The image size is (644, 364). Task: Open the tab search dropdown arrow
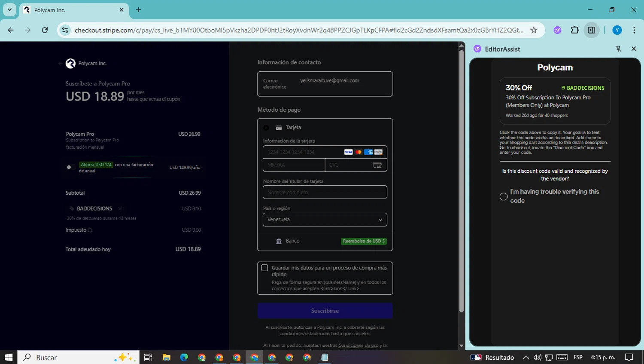(x=9, y=9)
